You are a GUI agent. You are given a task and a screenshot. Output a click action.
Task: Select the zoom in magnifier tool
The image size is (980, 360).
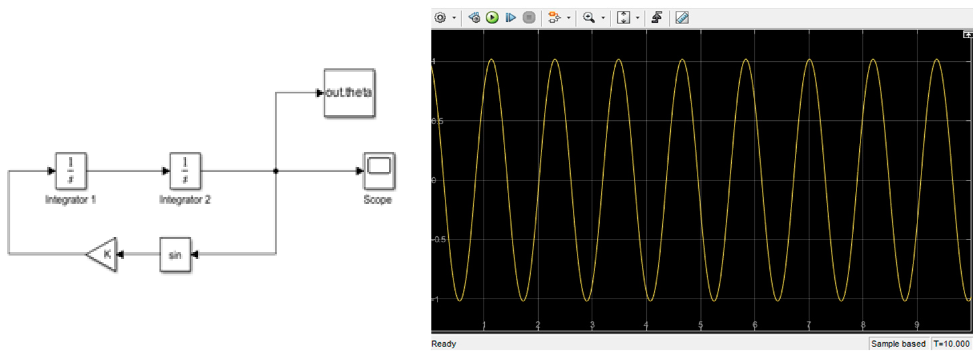(x=589, y=18)
